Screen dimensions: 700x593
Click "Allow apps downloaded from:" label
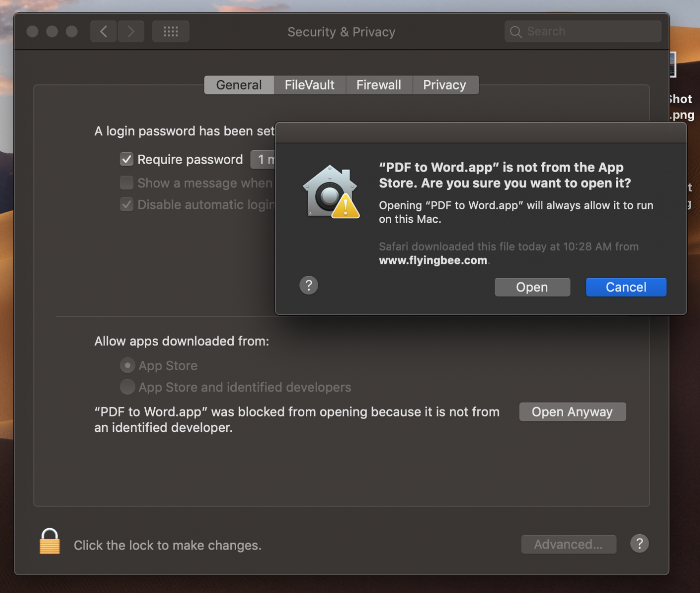point(182,341)
